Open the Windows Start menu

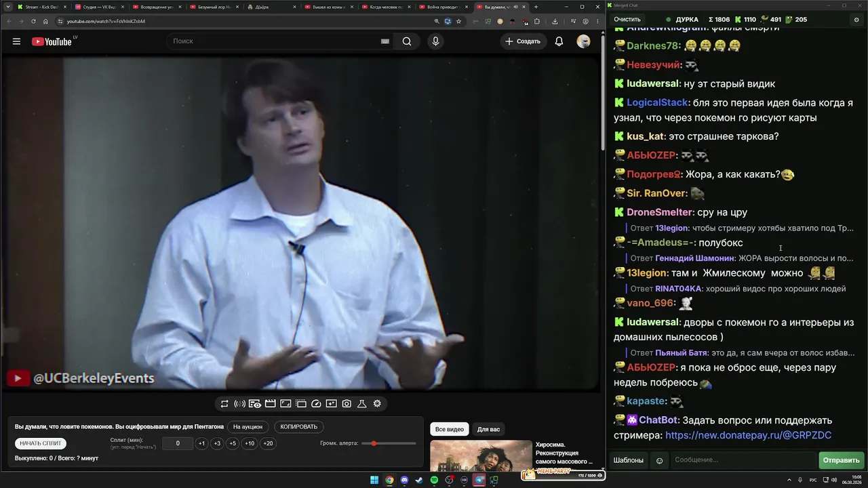coord(374,481)
